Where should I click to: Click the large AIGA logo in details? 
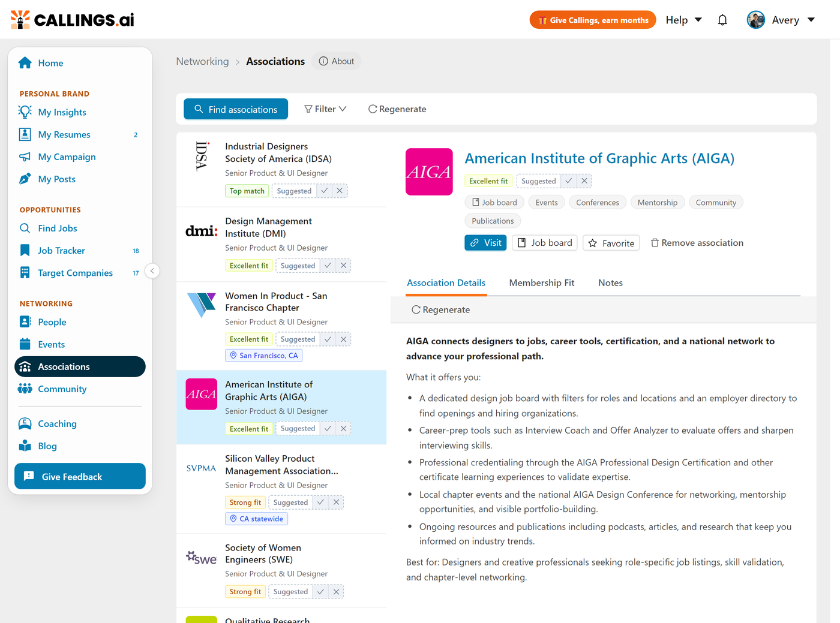click(429, 171)
